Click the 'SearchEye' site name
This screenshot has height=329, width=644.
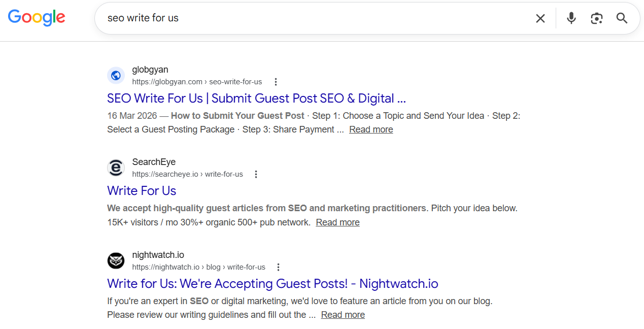[x=154, y=162]
